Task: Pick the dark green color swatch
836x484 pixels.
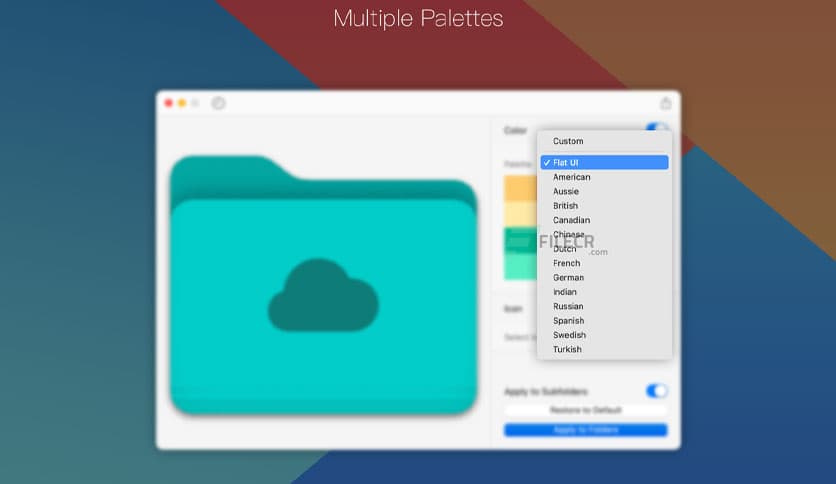Action: click(x=520, y=240)
